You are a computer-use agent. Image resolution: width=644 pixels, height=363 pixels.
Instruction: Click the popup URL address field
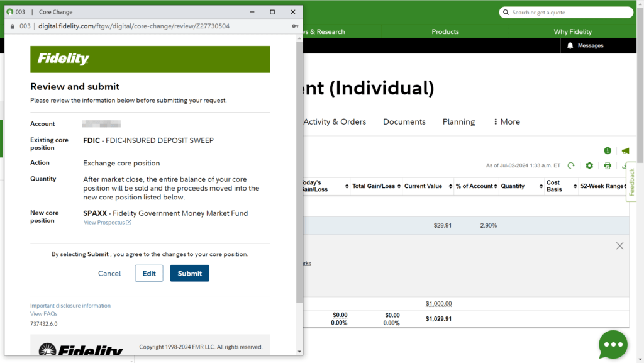click(x=133, y=26)
